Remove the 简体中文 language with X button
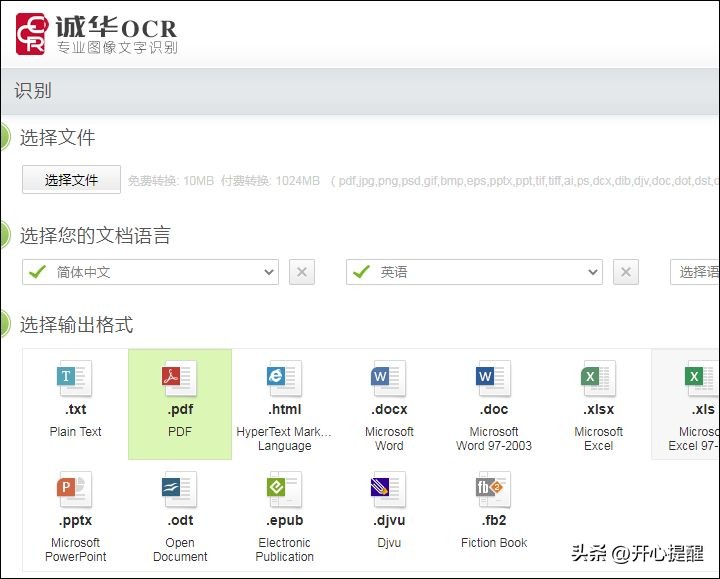This screenshot has width=720, height=579. (x=302, y=272)
